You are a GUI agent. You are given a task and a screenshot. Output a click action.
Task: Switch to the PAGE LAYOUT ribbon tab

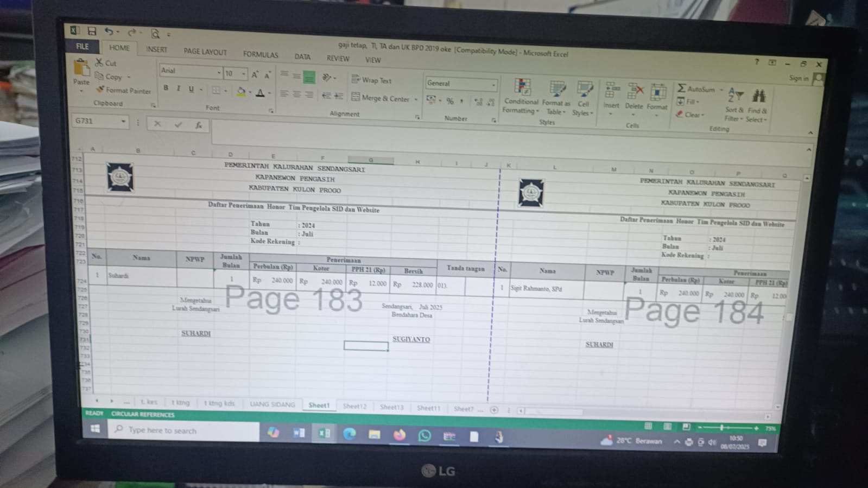tap(205, 52)
